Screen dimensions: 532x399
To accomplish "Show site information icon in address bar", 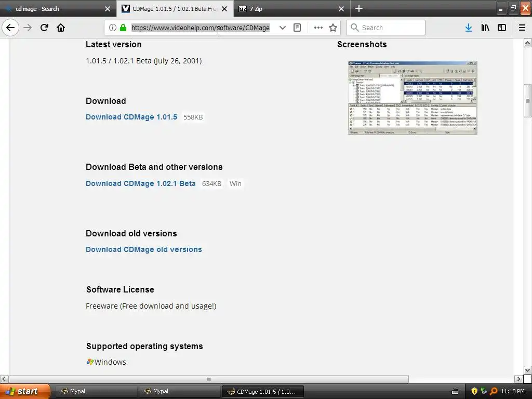I will click(112, 28).
